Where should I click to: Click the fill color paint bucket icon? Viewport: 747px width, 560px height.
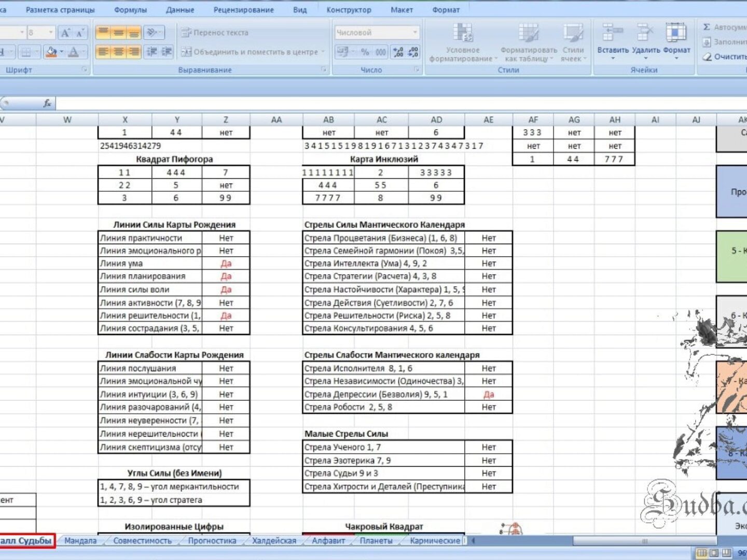click(x=51, y=52)
